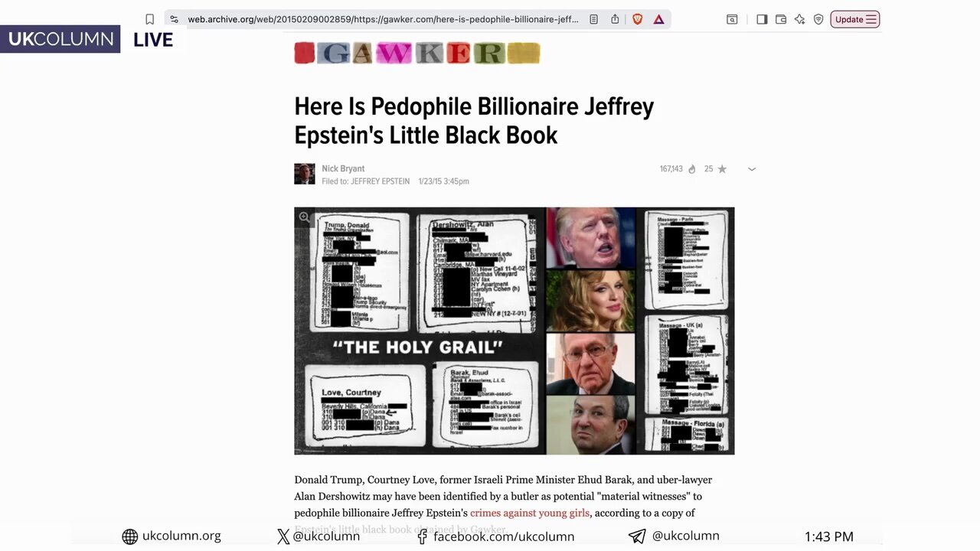
Task: Toggle the browser sidebar panel icon
Action: [762, 19]
